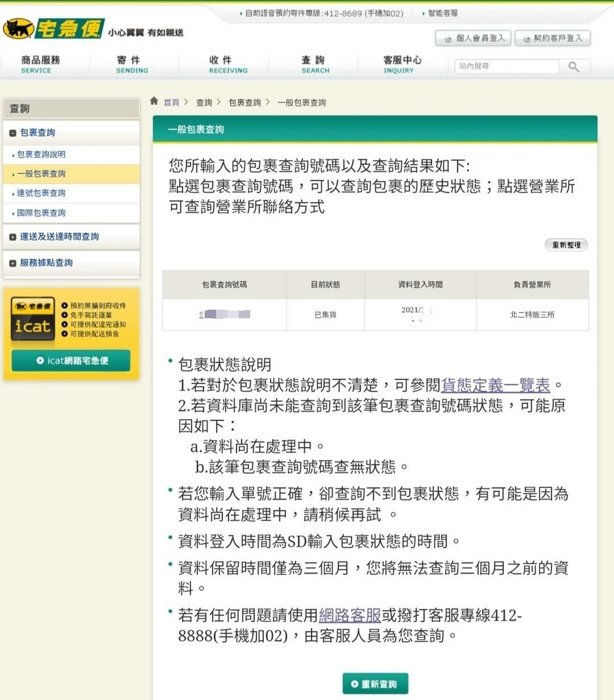Image resolution: width=614 pixels, height=700 pixels.
Task: Click 一般包裹查詢 in breadcrumb
Action: coord(302,103)
